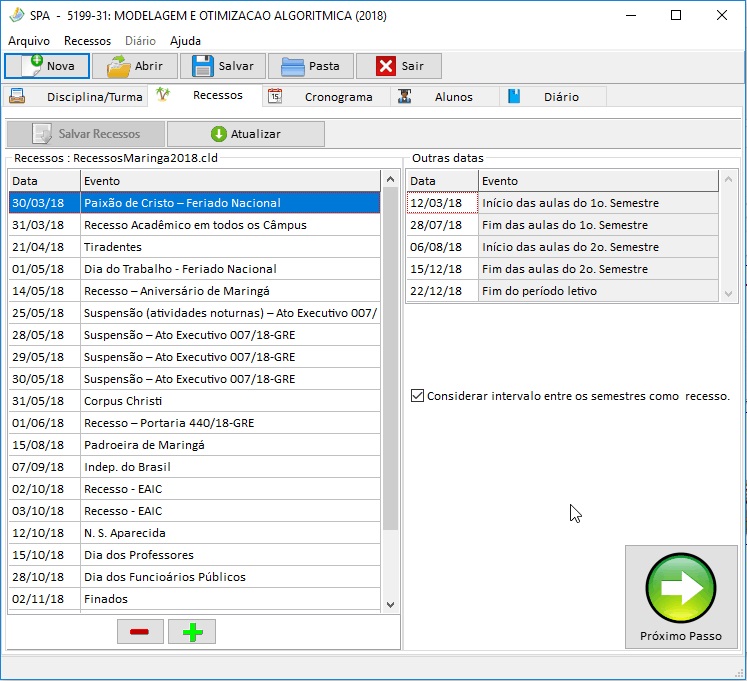Viewport: 747px width, 681px height.
Task: Open a file with Abrir button
Action: [135, 66]
